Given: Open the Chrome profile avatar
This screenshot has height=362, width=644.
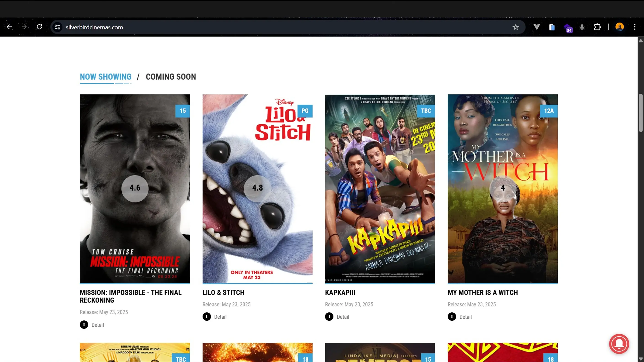Looking at the screenshot, I should pyautogui.click(x=620, y=27).
